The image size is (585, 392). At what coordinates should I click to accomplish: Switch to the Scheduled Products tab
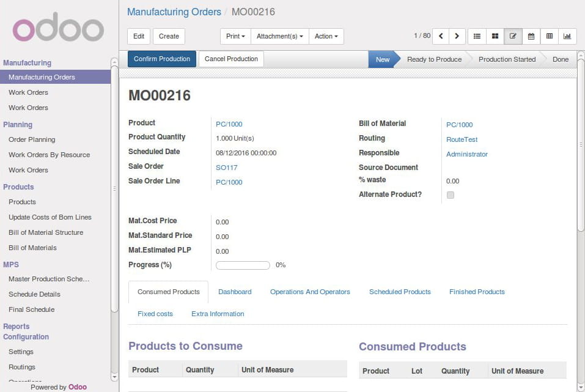(x=400, y=292)
